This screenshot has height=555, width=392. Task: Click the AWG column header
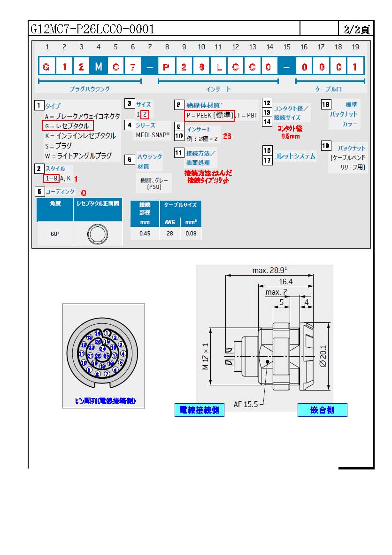tap(169, 222)
